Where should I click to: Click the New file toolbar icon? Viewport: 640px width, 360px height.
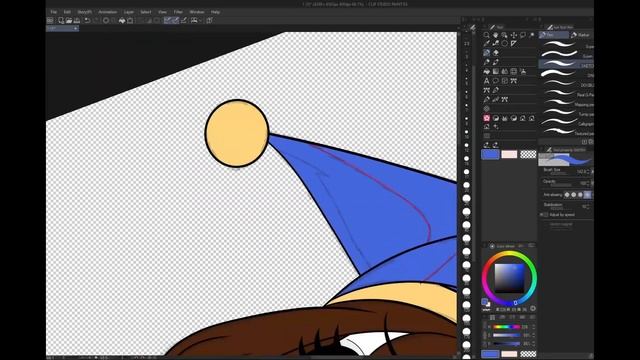[61, 20]
